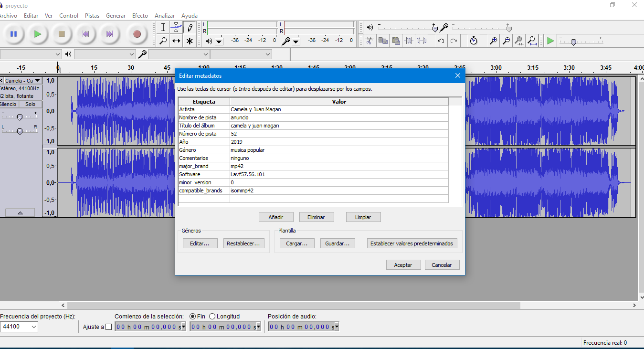Click the Trim audio icon
644x349 pixels.
coord(408,41)
